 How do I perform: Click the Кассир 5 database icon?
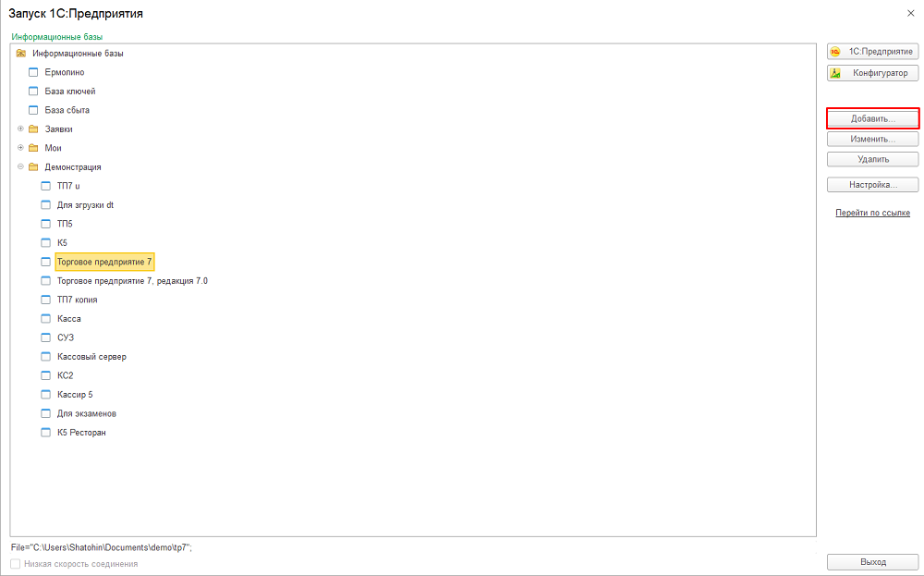[x=46, y=395]
